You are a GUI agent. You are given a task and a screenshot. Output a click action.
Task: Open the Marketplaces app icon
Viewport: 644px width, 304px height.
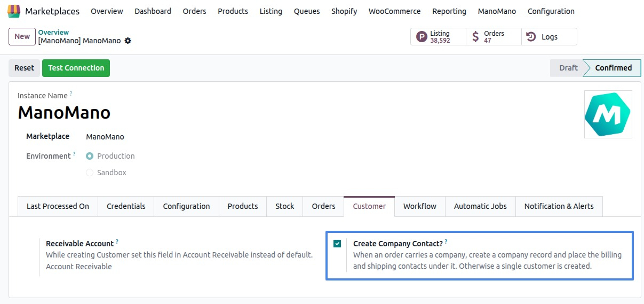coord(14,11)
